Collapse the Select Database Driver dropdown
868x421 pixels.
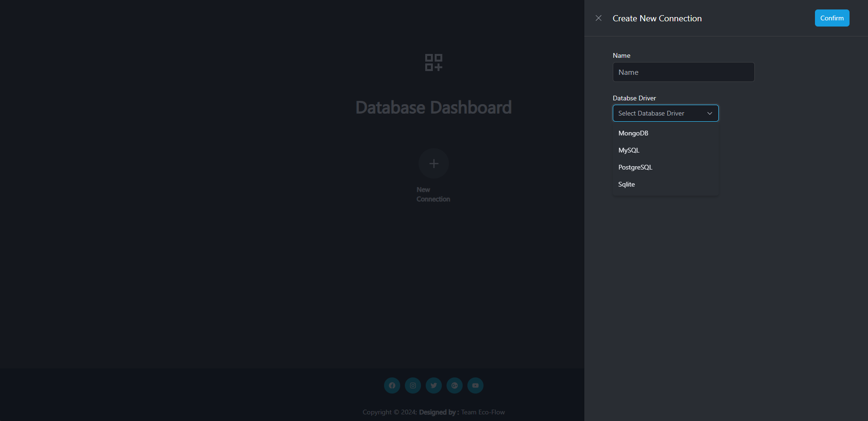pyautogui.click(x=665, y=113)
